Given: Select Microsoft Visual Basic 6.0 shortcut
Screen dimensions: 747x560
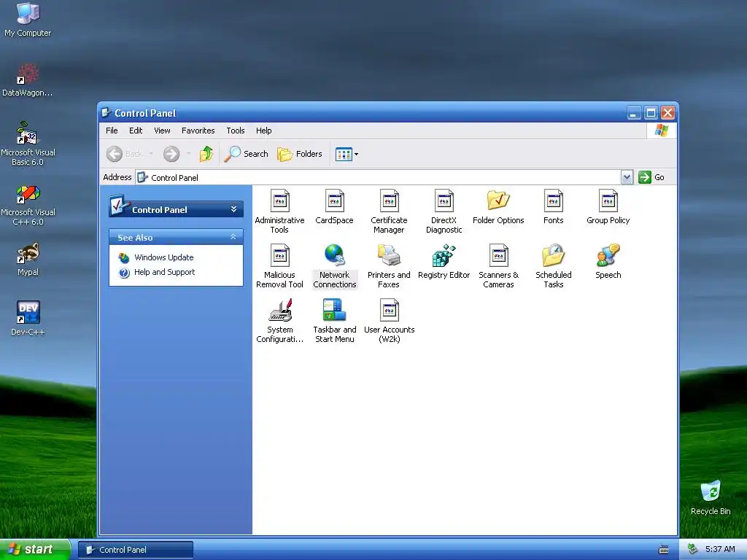Looking at the screenshot, I should (x=28, y=144).
